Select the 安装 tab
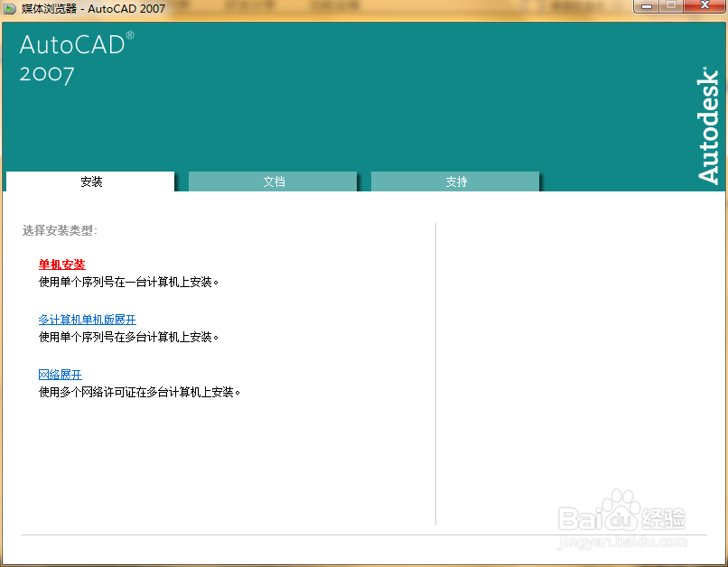The height and width of the screenshot is (567, 728). coord(90,181)
